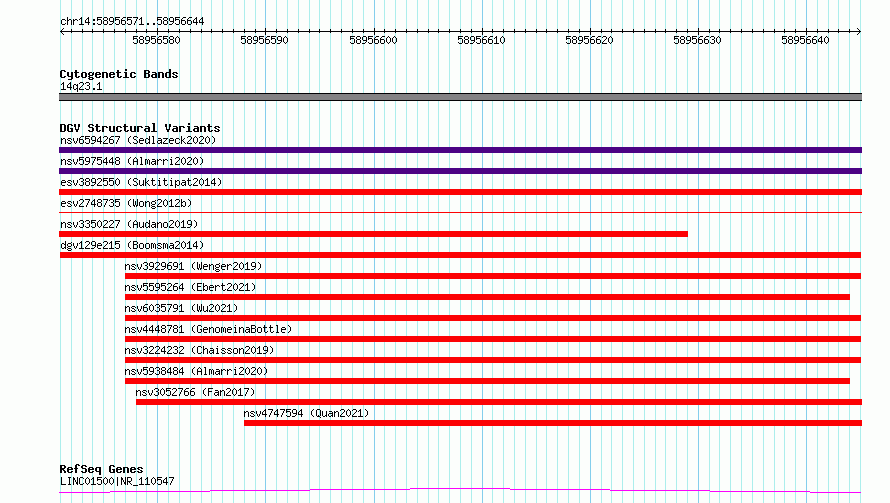The width and height of the screenshot is (890, 503).
Task: Click the red bar under nsv4747594
Action: (553, 424)
